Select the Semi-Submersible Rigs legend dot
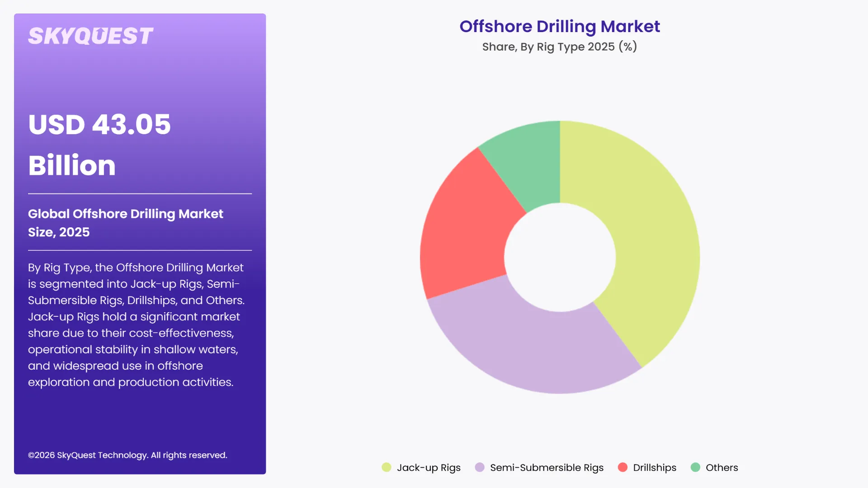Image resolution: width=868 pixels, height=488 pixels. coord(480,467)
